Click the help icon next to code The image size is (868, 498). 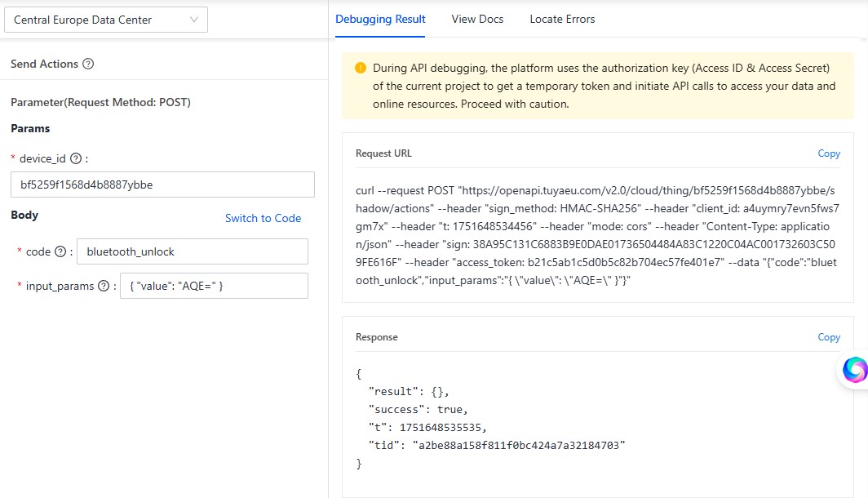pos(60,251)
